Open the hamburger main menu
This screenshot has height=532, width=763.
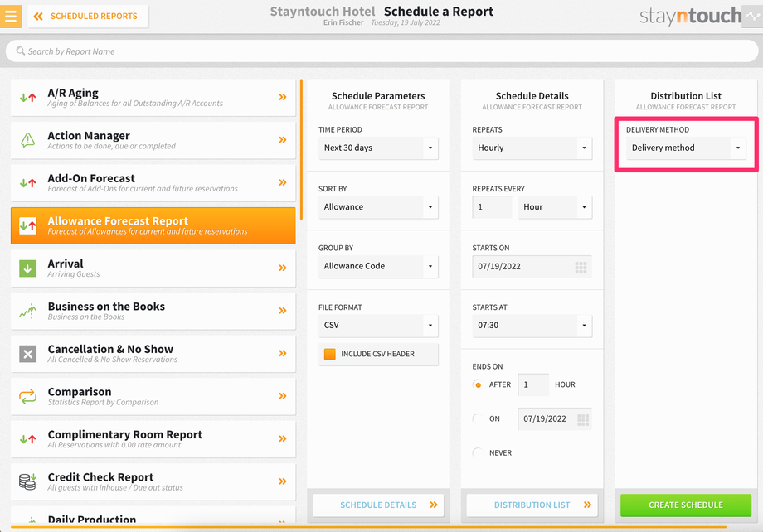pyautogui.click(x=11, y=16)
